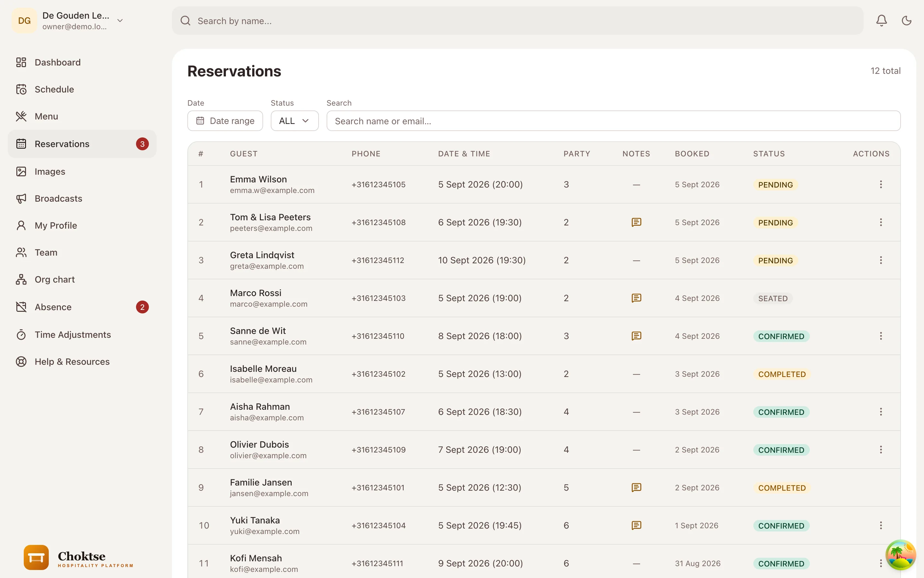Open Images section
924x578 pixels.
click(x=82, y=172)
